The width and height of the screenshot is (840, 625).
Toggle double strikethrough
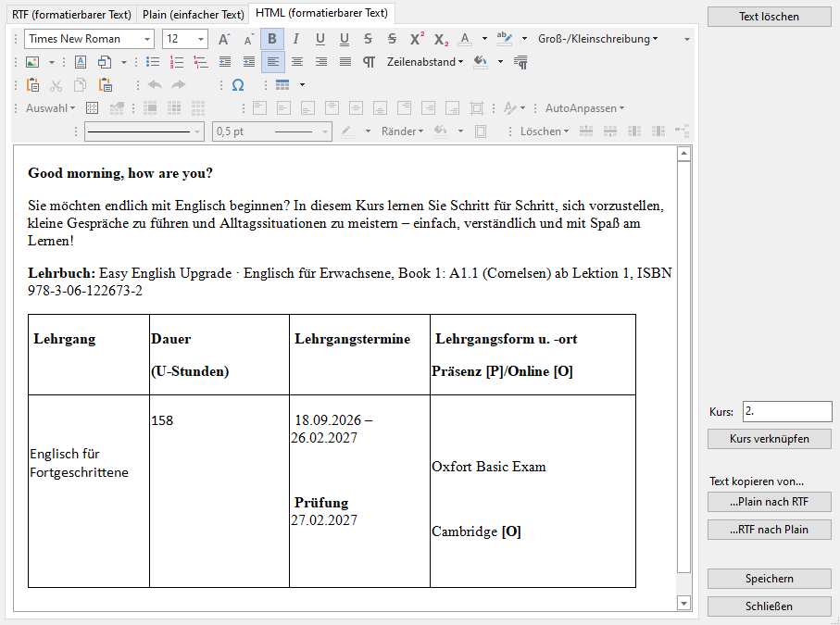pyautogui.click(x=392, y=39)
